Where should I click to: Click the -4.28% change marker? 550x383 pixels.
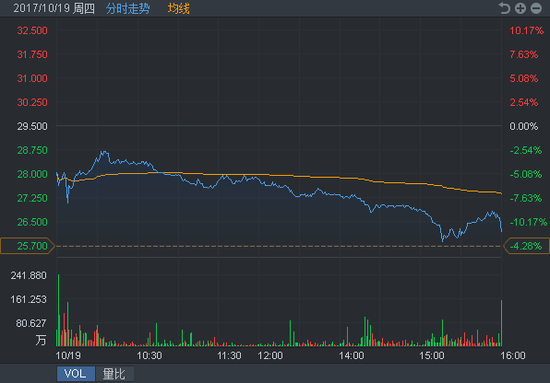pyautogui.click(x=526, y=246)
